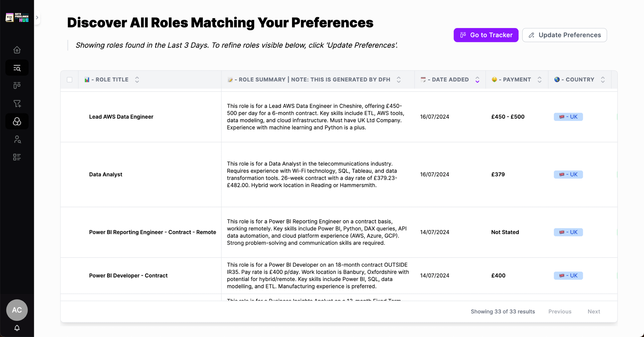
Task: Click the list settings icon in sidebar
Action: (x=17, y=157)
